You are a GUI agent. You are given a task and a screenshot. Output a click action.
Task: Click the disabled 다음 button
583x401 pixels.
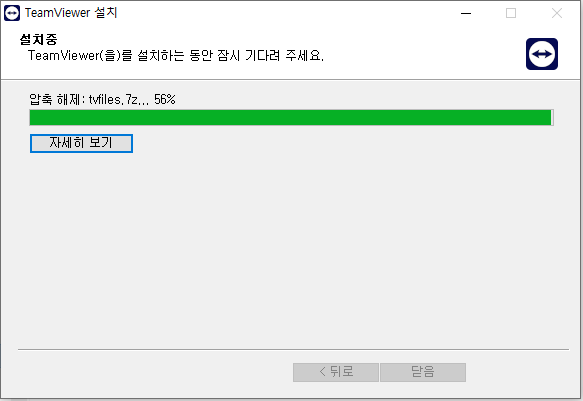pos(423,372)
